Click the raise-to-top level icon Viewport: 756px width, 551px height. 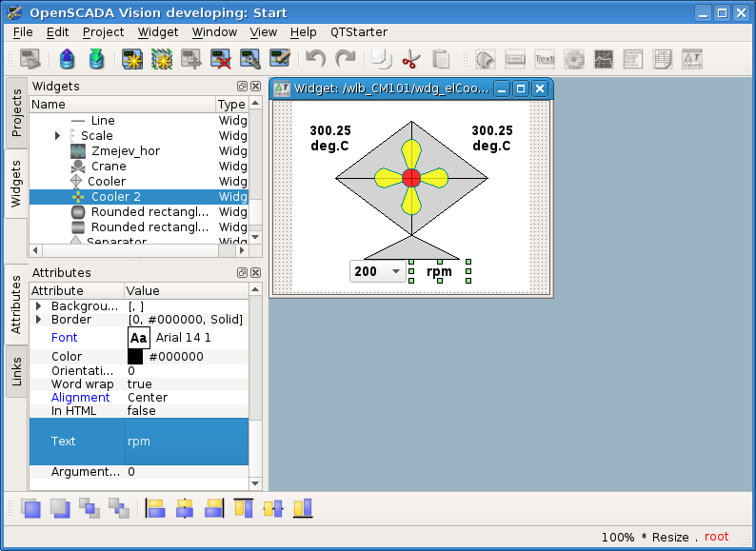[x=31, y=508]
